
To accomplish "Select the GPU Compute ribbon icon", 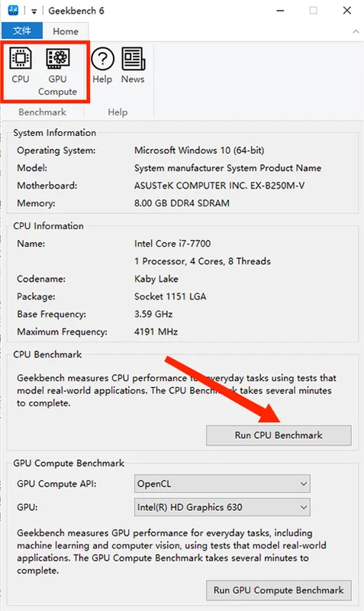I will pyautogui.click(x=58, y=72).
